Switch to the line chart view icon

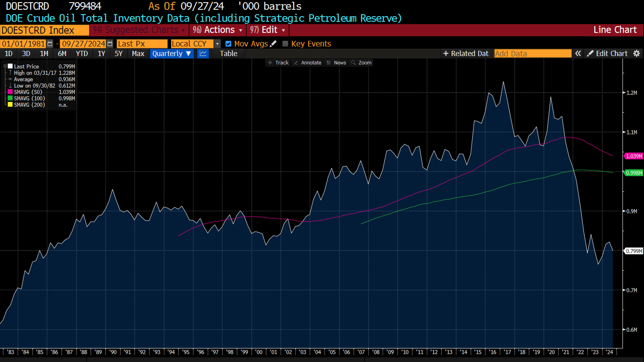[x=203, y=54]
